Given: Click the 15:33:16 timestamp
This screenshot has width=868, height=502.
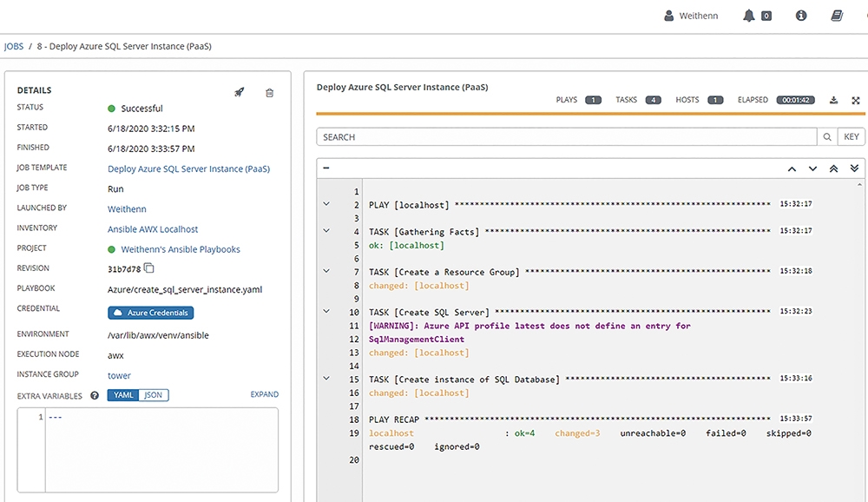Looking at the screenshot, I should coord(795,379).
